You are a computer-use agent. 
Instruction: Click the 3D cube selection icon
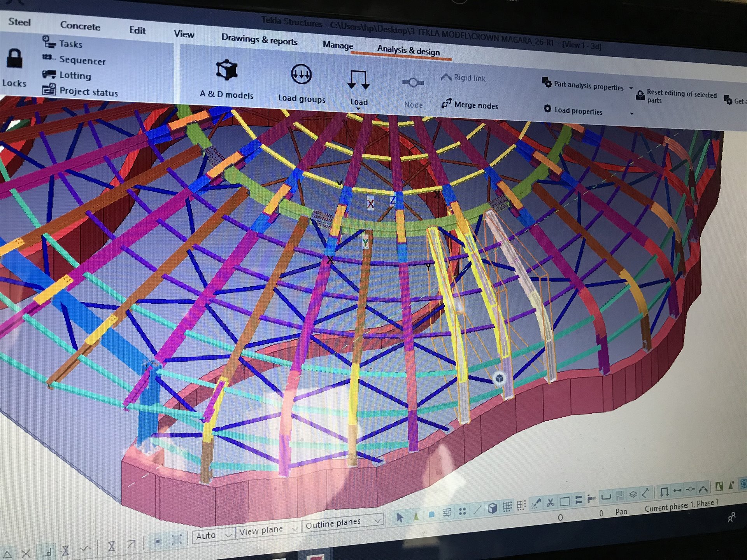coord(492,508)
